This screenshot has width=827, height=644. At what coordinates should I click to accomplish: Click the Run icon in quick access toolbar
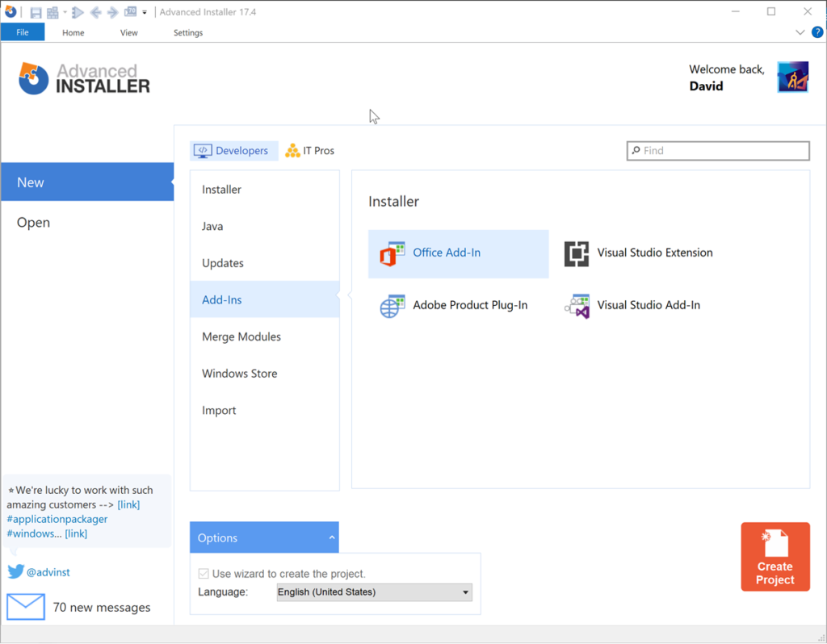[78, 12]
